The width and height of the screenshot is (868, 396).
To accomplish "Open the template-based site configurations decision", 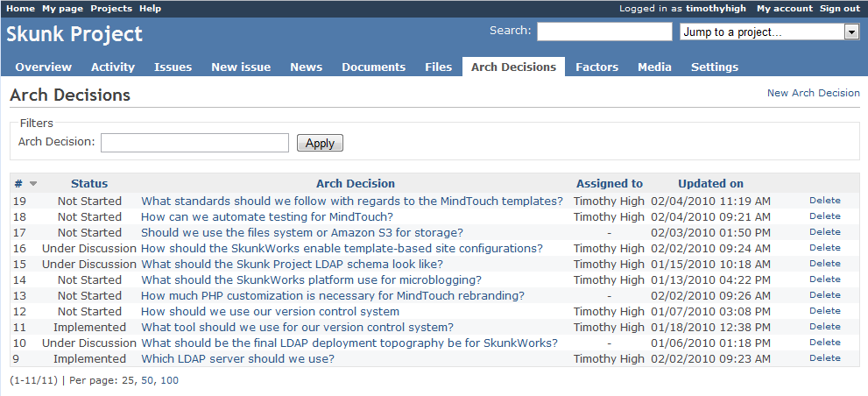I will (342, 248).
